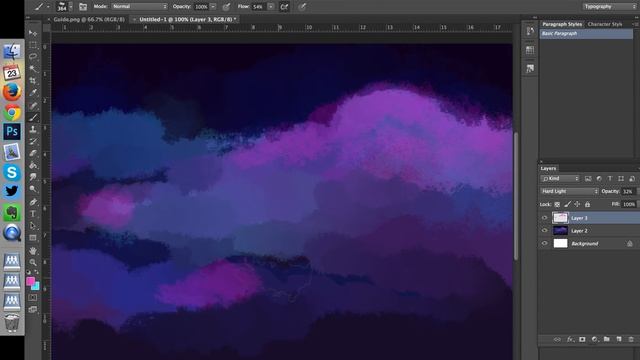Select the Basic Paragraph style
This screenshot has height=360, width=640.
click(x=586, y=34)
